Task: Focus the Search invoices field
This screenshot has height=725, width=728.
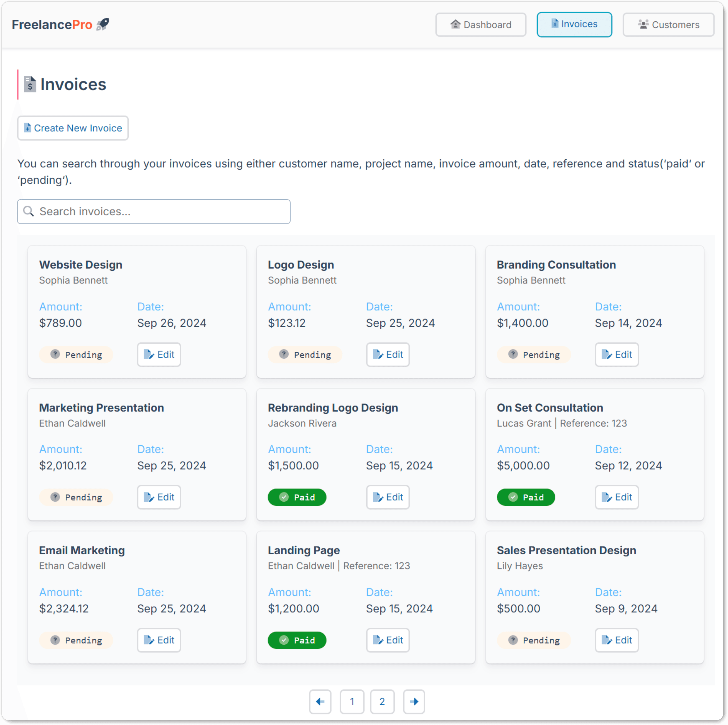Action: click(153, 212)
